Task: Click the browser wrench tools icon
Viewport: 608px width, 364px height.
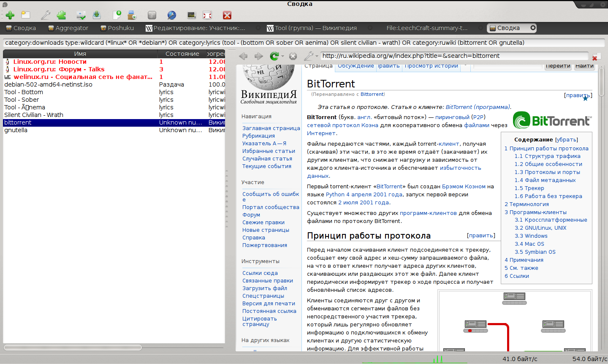Action: [x=309, y=56]
